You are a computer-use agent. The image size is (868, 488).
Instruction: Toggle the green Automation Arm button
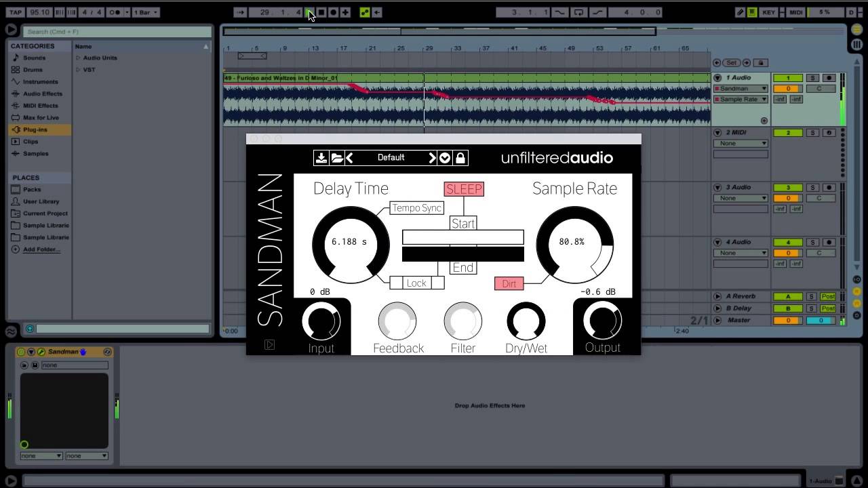365,12
